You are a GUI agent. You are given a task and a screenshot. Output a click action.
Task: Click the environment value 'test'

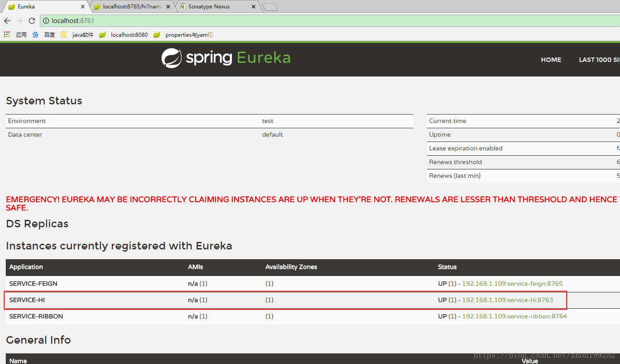268,121
